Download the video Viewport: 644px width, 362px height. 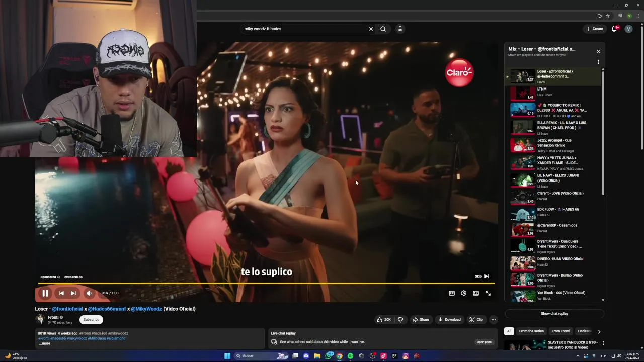(449, 320)
